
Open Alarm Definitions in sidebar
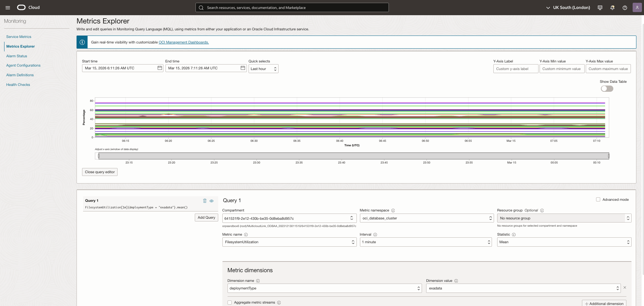(x=20, y=75)
